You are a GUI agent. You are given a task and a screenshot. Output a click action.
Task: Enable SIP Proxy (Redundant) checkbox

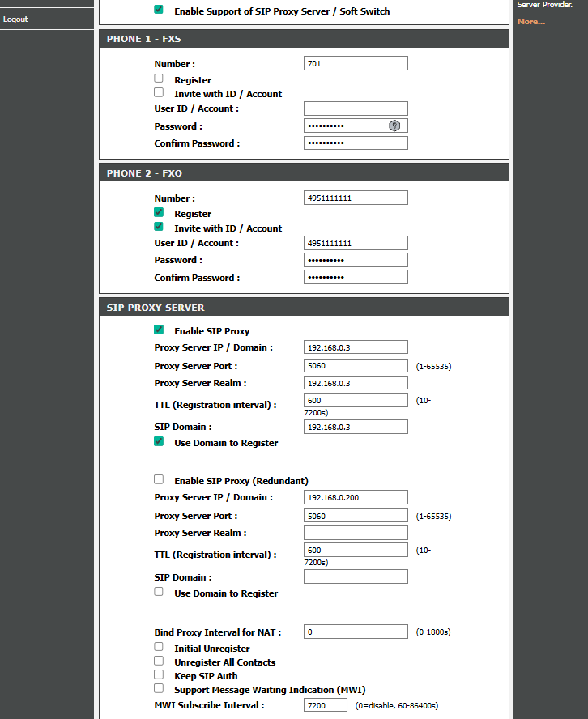coord(159,480)
